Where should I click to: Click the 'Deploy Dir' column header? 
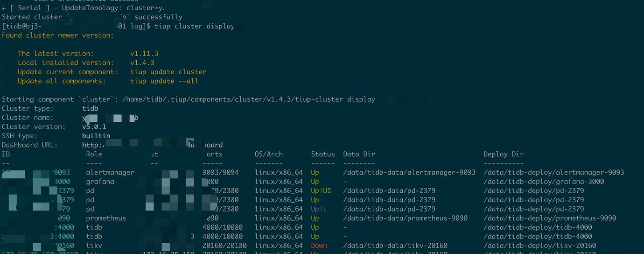(x=504, y=154)
